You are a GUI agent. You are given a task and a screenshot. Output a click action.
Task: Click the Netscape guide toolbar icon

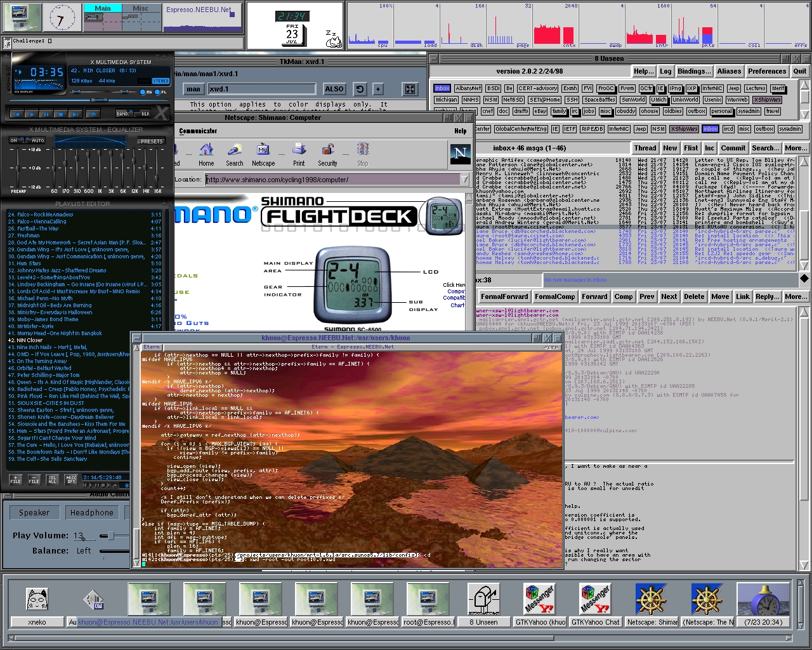click(263, 154)
